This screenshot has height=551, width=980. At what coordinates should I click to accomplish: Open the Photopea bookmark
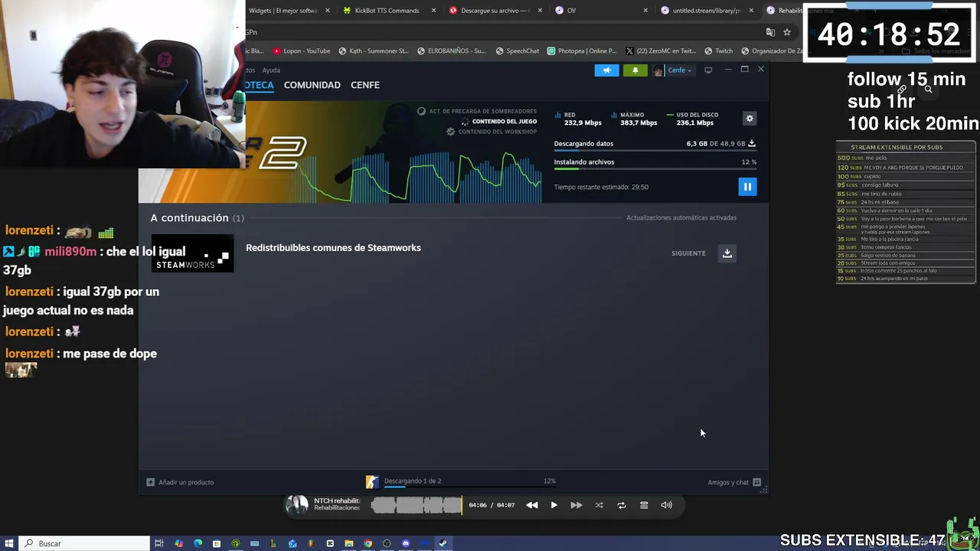click(581, 51)
